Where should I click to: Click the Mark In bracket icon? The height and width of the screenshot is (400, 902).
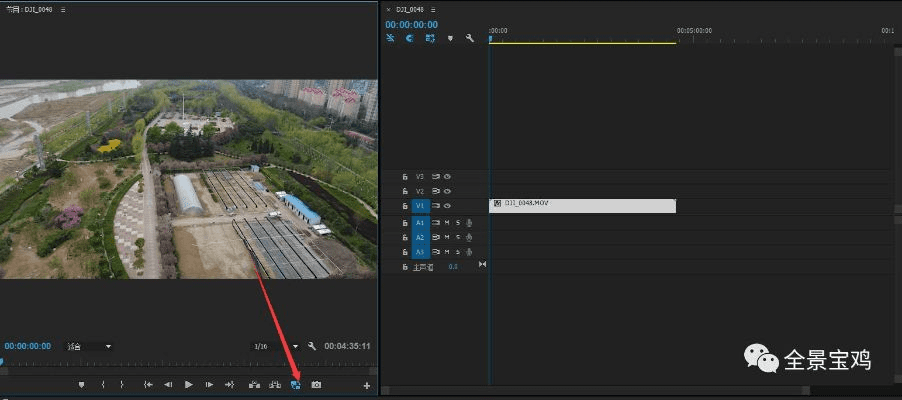point(103,385)
